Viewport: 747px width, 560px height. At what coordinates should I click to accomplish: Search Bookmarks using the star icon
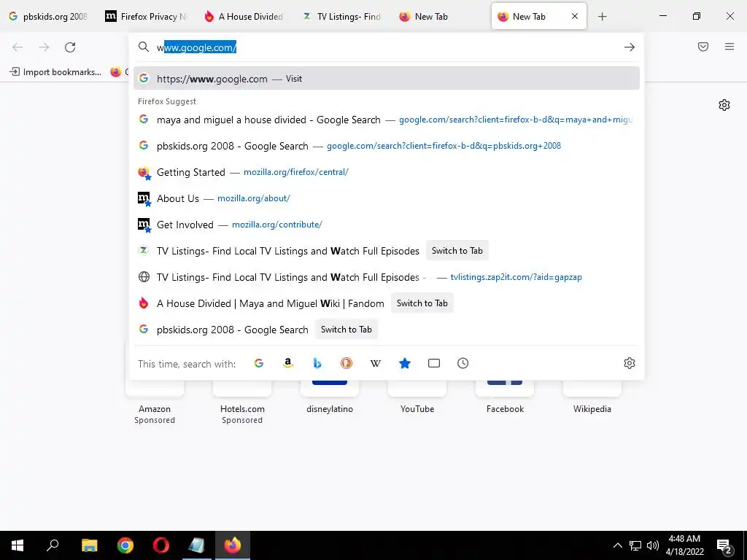pos(405,363)
